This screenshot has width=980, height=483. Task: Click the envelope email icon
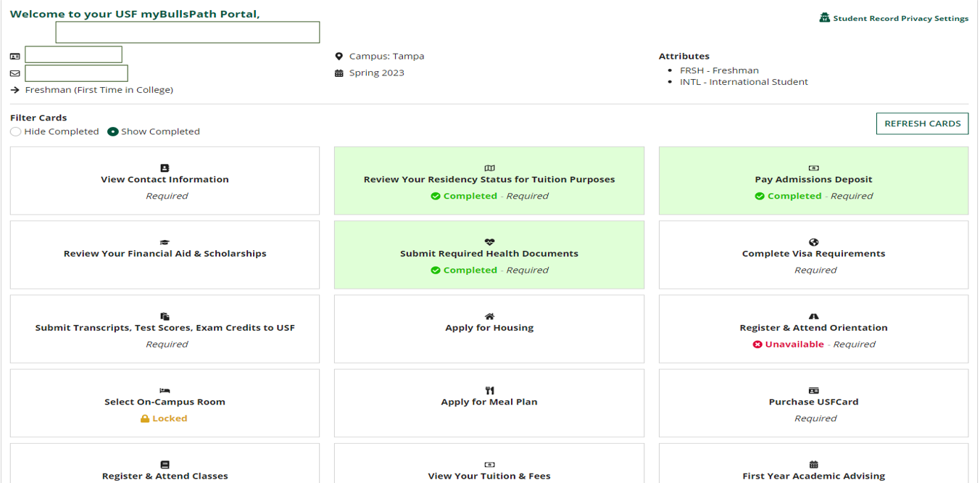(15, 73)
